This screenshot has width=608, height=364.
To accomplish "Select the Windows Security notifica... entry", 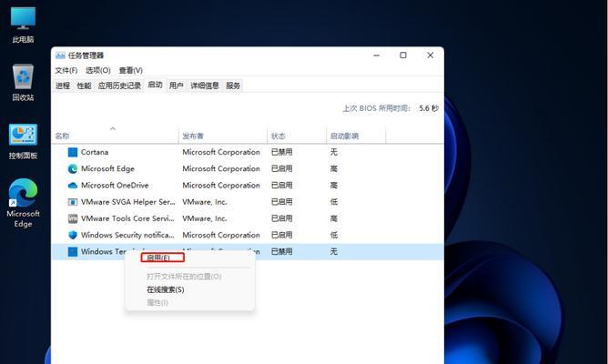I will (x=127, y=235).
